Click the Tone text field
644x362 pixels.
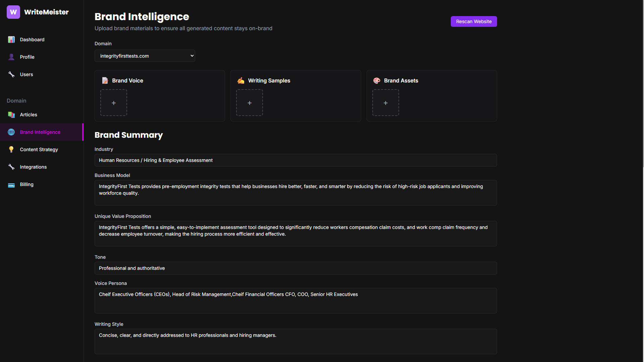click(296, 268)
